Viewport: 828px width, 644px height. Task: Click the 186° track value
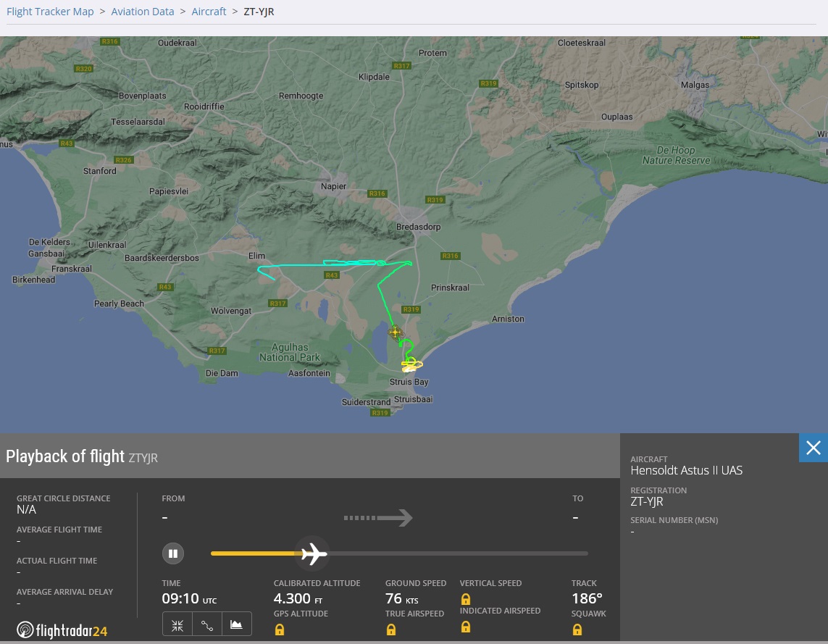[x=587, y=598]
